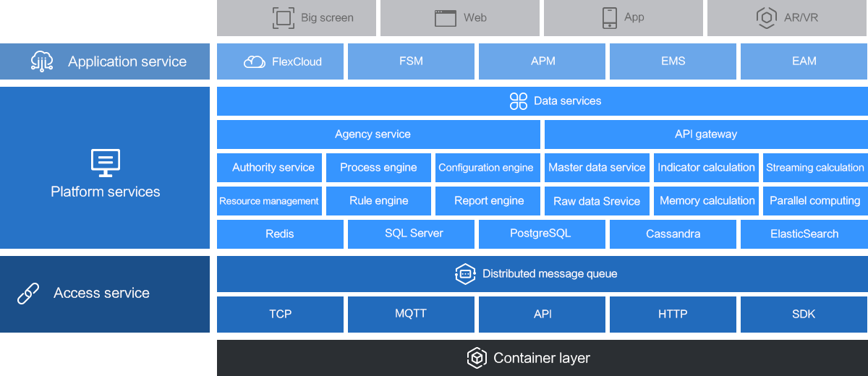Click the Web browser window icon

446,18
